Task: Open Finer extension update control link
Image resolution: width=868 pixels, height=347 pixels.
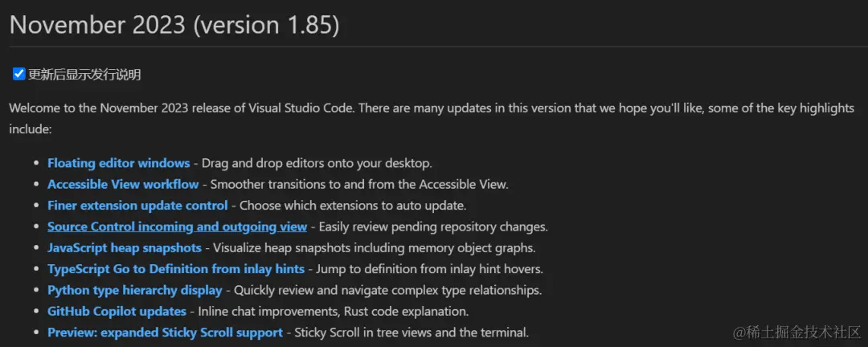Action: coord(137,206)
